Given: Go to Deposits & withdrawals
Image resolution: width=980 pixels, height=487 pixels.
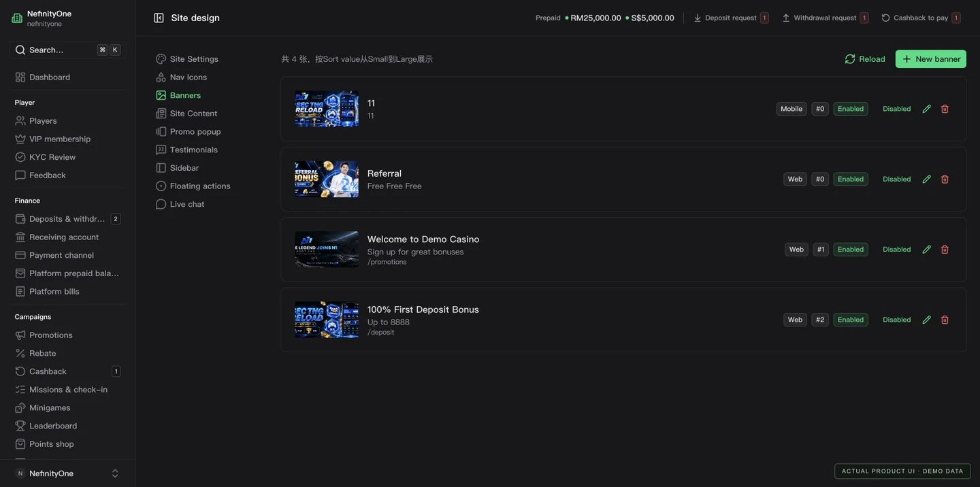Looking at the screenshot, I should (68, 219).
